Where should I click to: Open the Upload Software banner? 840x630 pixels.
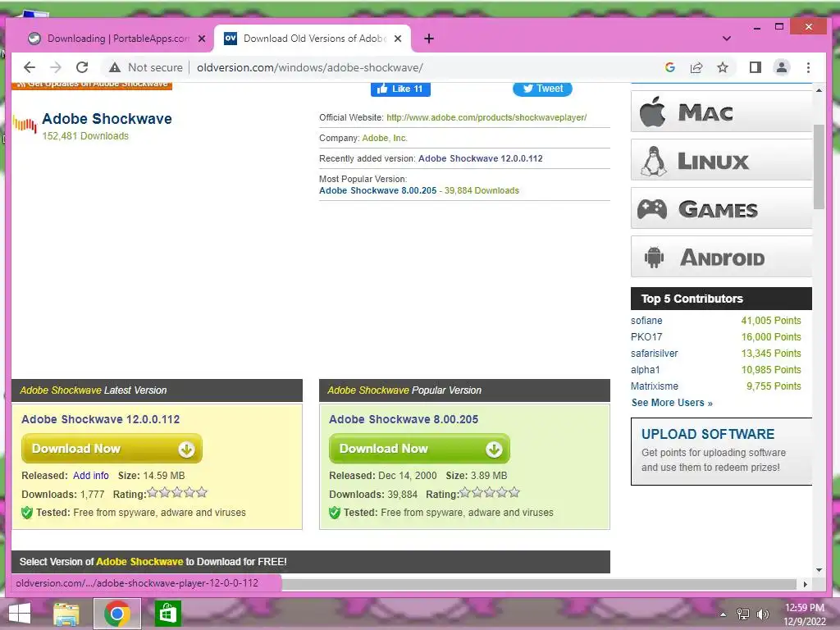(x=721, y=452)
